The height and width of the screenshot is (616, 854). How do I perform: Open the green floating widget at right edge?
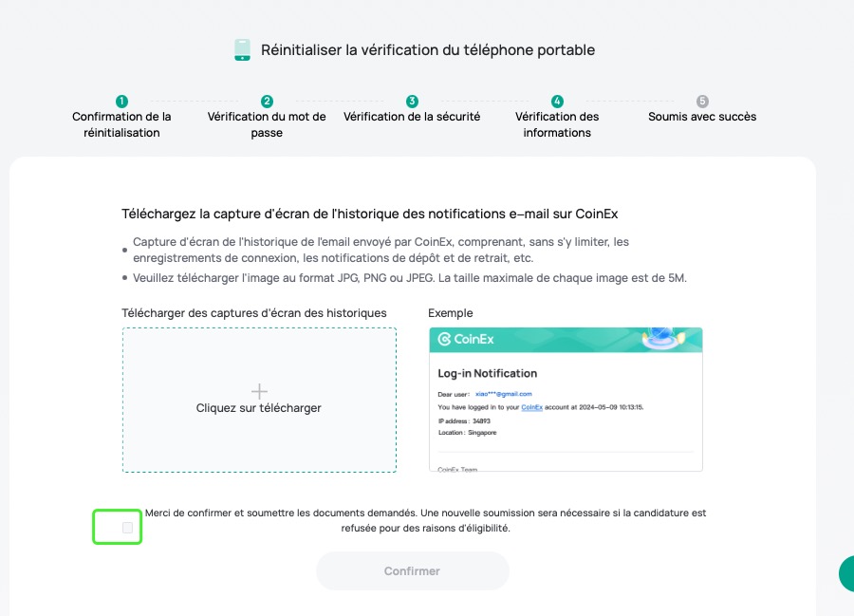coord(846,573)
